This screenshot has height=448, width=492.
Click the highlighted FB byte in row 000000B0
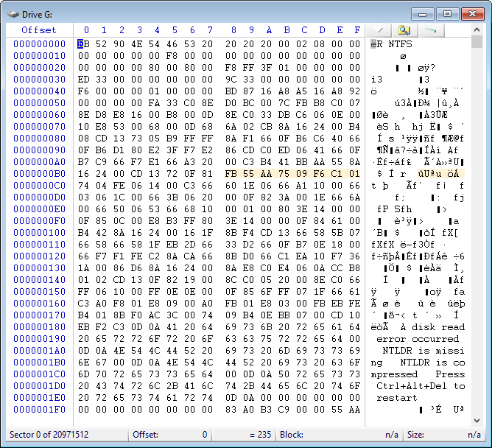tap(233, 173)
